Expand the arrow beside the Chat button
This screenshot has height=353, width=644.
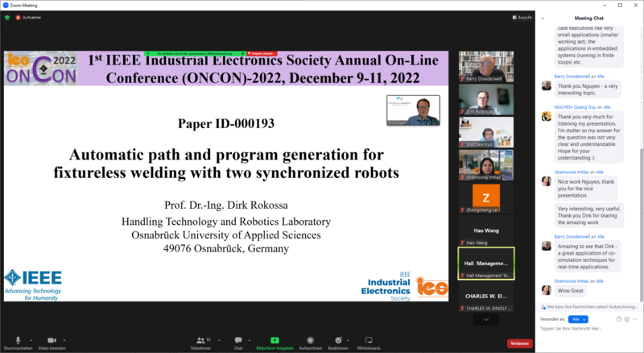click(x=250, y=340)
